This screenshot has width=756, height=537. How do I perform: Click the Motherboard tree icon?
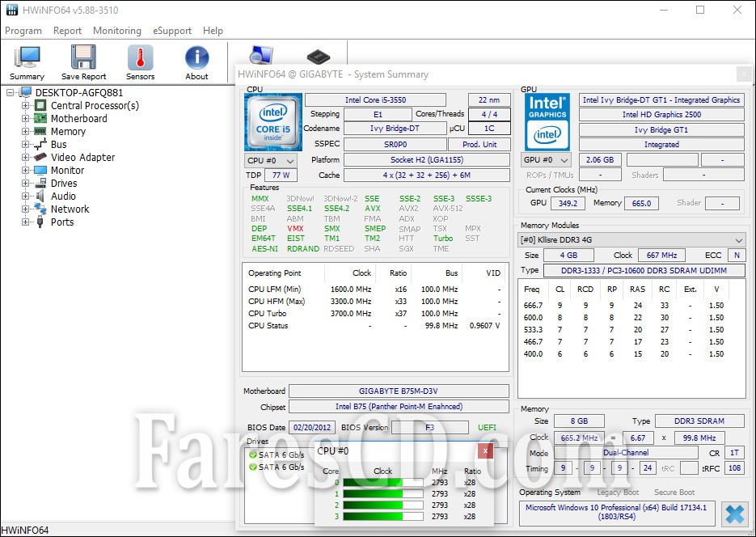coord(40,119)
